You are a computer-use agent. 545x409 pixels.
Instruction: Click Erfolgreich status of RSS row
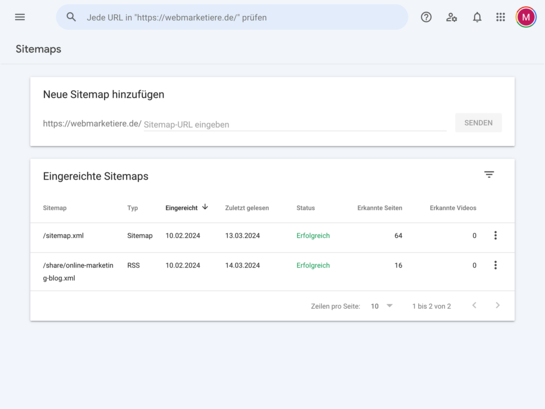pyautogui.click(x=313, y=265)
